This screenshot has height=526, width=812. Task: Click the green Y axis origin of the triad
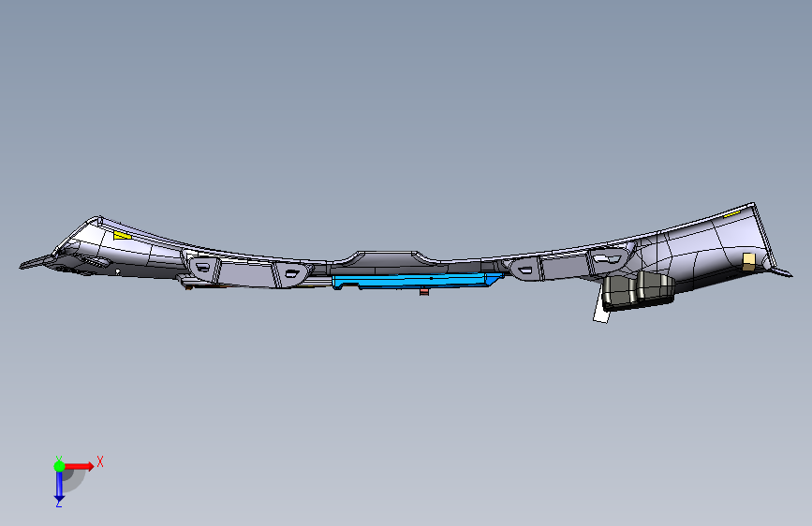pos(59,466)
